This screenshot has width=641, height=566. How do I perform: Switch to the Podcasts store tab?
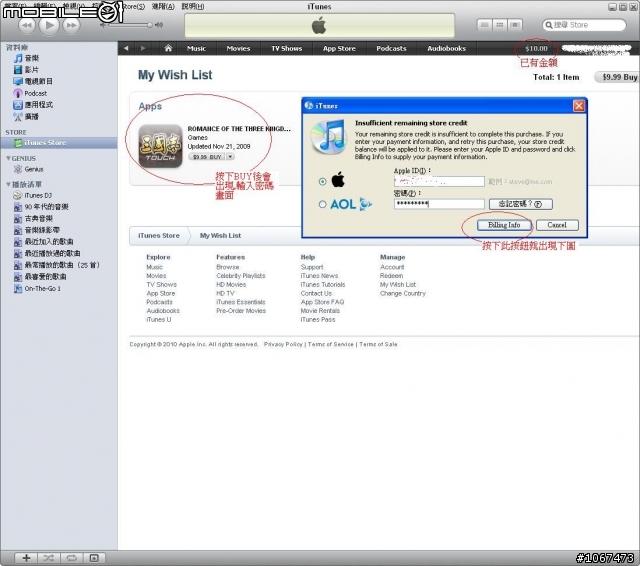point(391,48)
